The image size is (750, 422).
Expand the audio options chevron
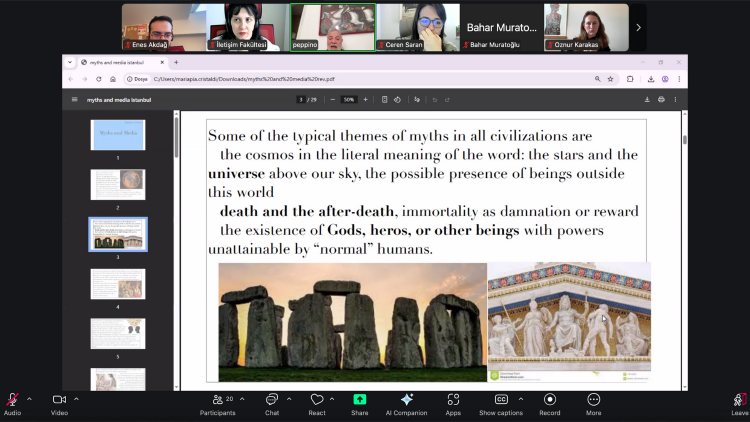[x=29, y=399]
